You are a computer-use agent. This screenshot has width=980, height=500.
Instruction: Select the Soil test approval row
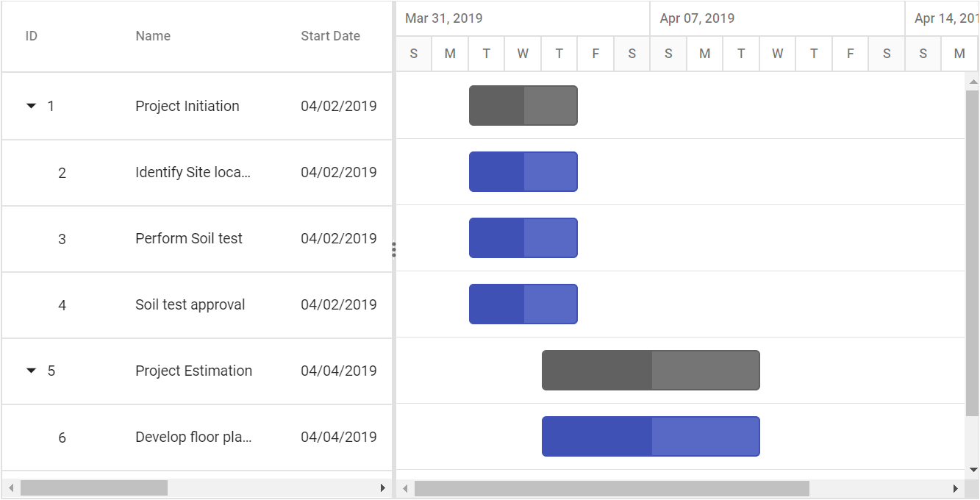click(197, 305)
